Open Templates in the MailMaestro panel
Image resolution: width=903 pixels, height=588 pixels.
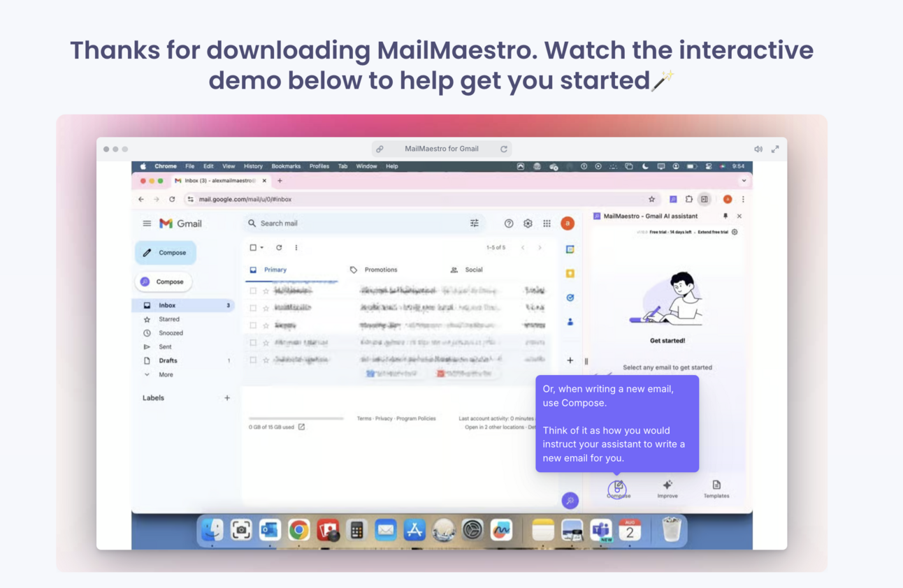[x=716, y=489]
